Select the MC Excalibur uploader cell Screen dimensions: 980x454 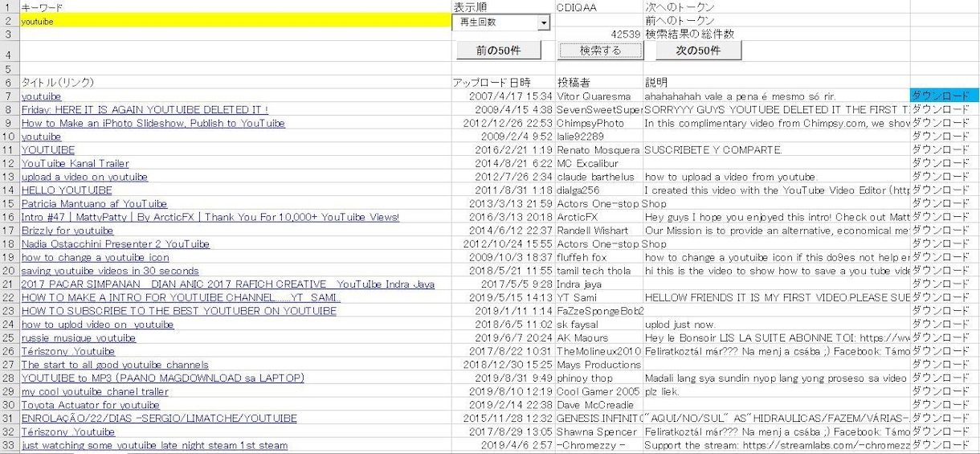click(x=599, y=163)
